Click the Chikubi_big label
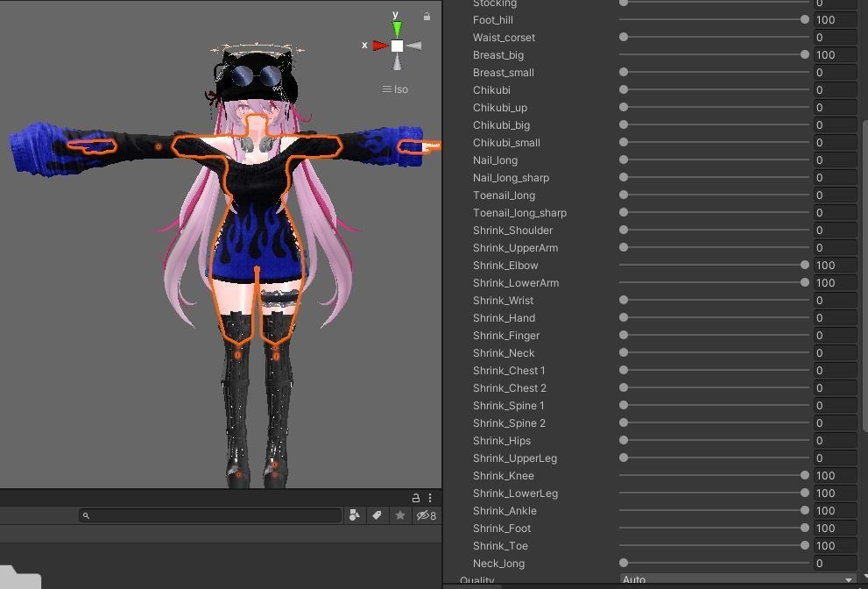 [501, 125]
